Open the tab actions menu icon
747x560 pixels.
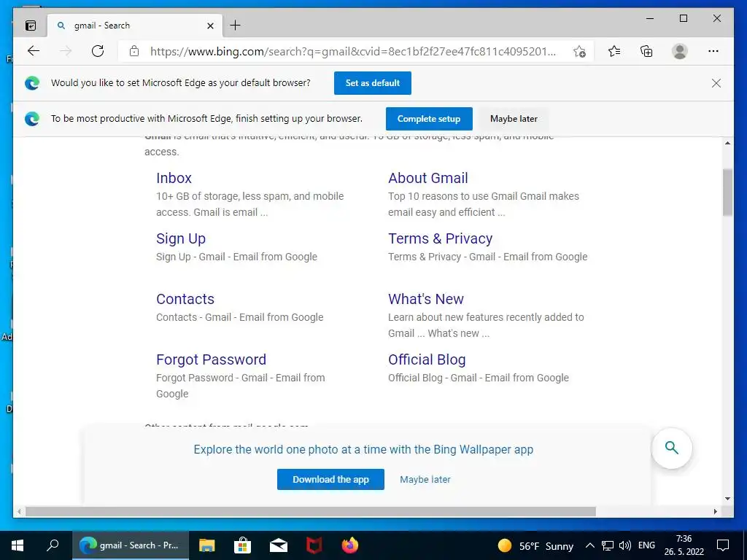coord(31,26)
